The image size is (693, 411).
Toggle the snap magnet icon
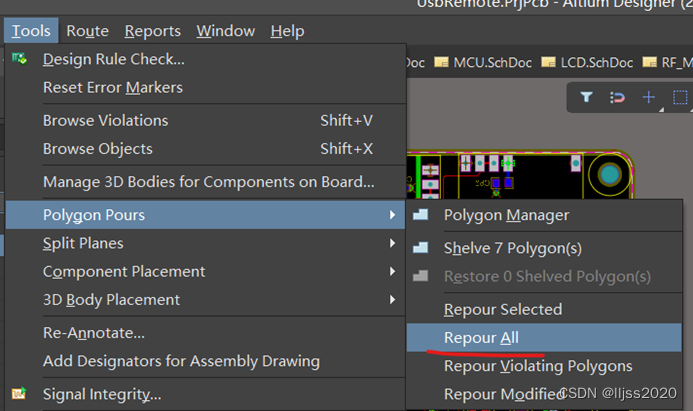click(617, 97)
